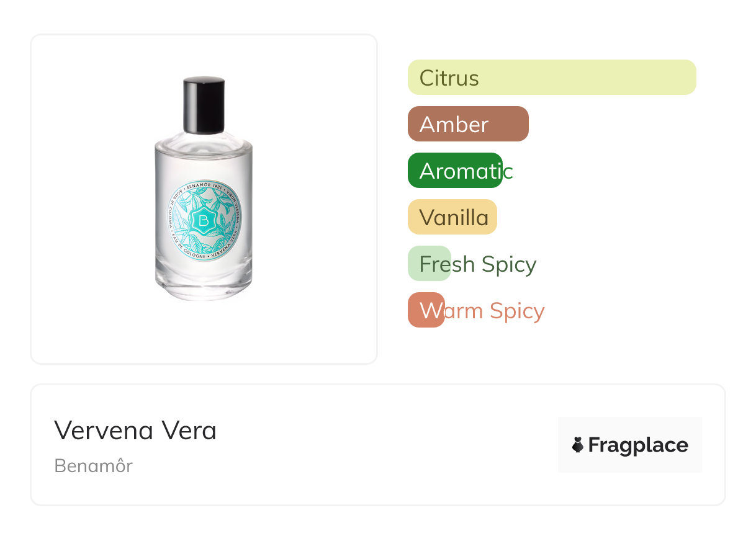The image size is (756, 536).
Task: Click the teal label on bottle
Action: pos(204,220)
